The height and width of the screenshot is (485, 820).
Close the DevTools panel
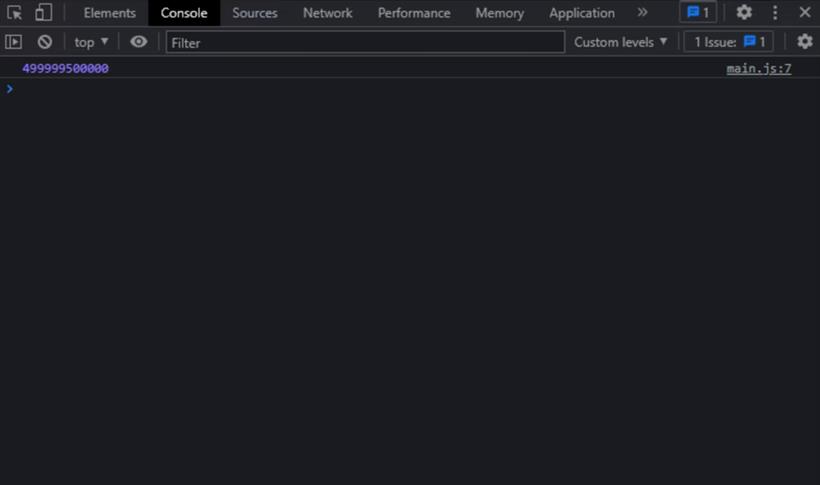(x=805, y=12)
